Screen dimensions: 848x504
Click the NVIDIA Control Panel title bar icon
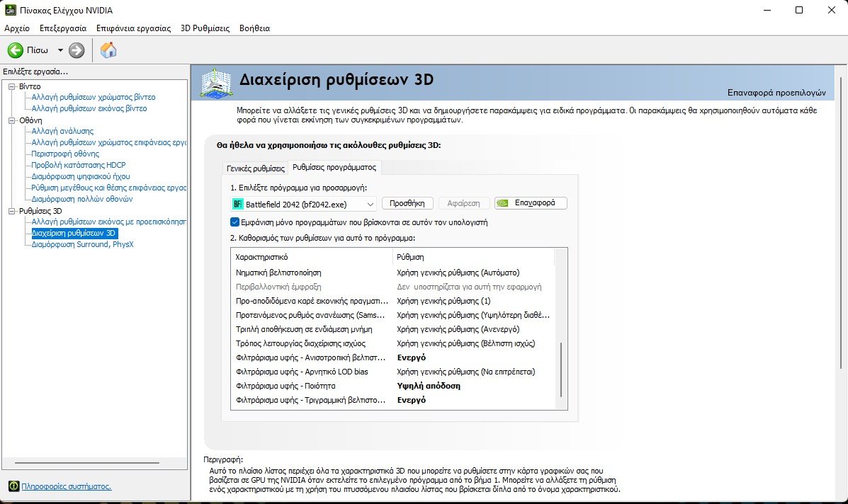point(11,10)
